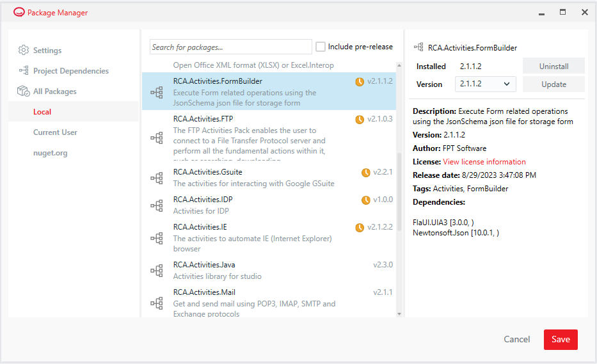Click the RCA.Activities.FormBuilder package icon in list
The image size is (597, 364).
(157, 92)
